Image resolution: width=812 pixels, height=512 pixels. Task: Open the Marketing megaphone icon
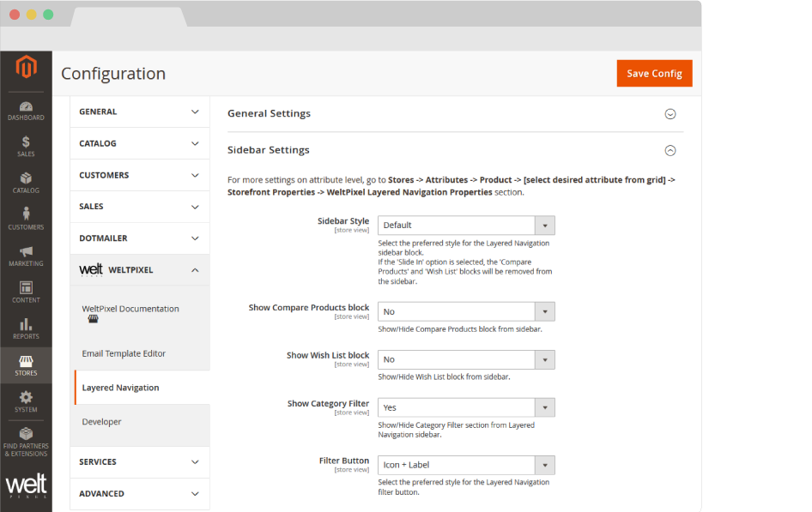(26, 256)
